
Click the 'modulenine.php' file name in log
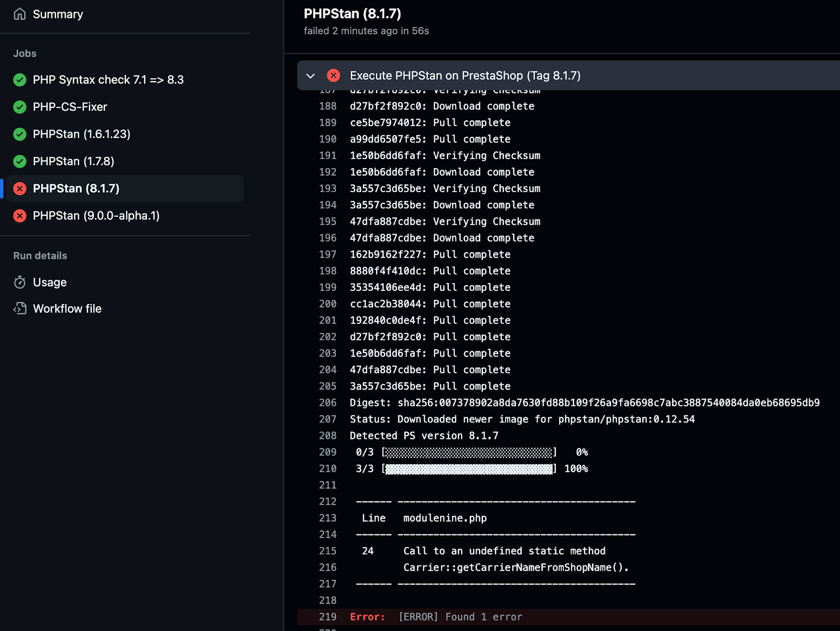[x=445, y=518]
